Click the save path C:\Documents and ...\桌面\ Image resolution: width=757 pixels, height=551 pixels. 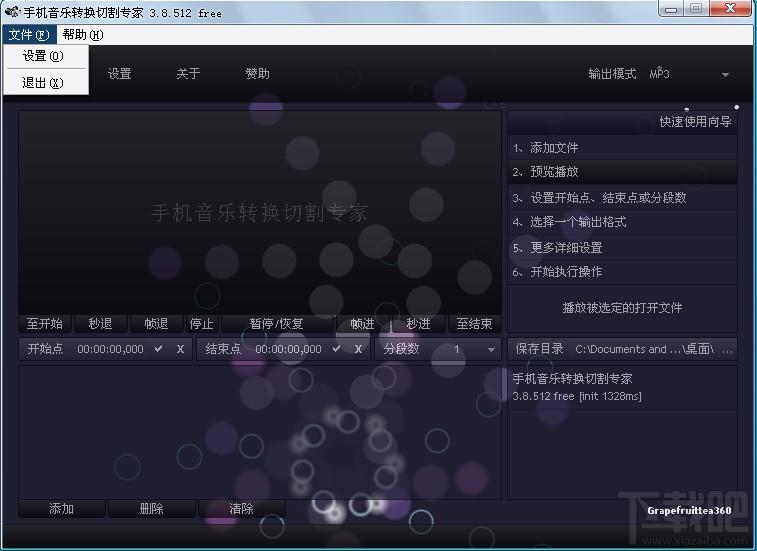[x=645, y=349]
